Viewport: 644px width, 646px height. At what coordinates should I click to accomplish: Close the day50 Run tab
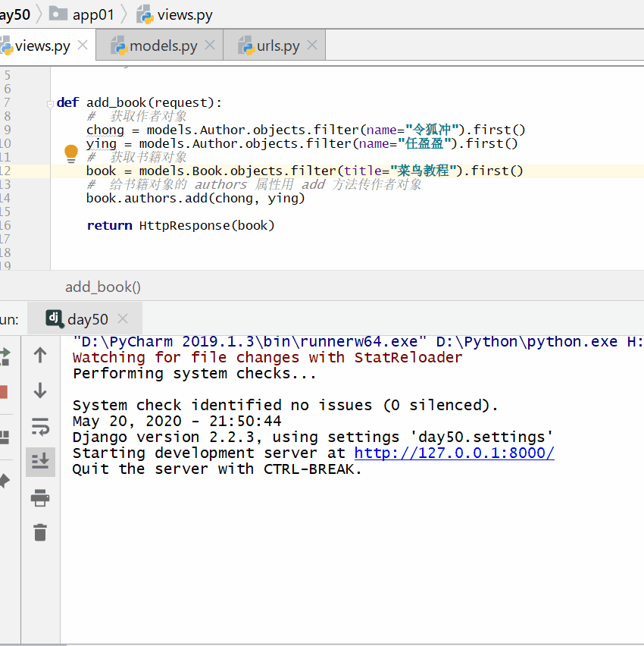[123, 319]
